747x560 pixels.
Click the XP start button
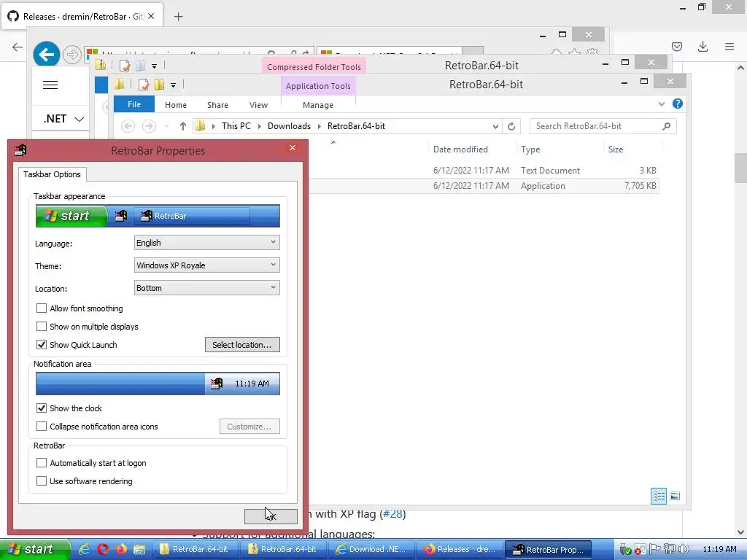[x=34, y=549]
